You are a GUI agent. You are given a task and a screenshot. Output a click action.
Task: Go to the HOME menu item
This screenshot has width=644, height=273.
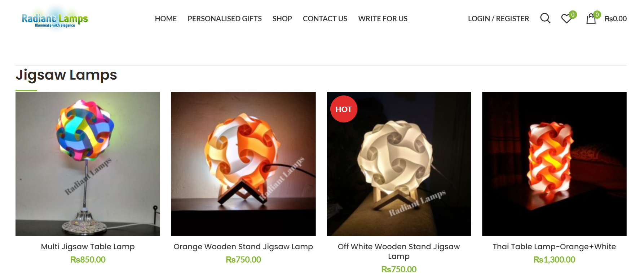166,19
